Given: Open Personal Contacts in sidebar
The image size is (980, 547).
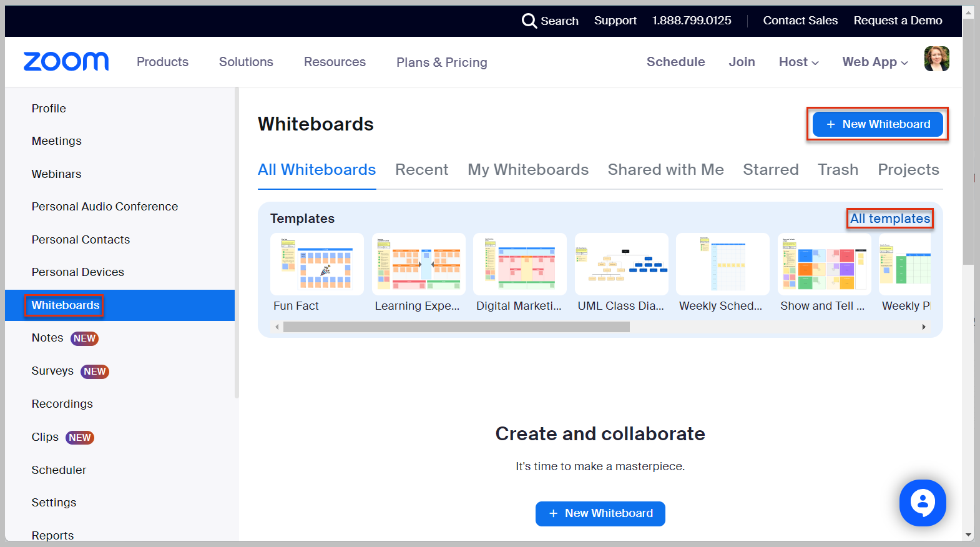Looking at the screenshot, I should (x=81, y=240).
